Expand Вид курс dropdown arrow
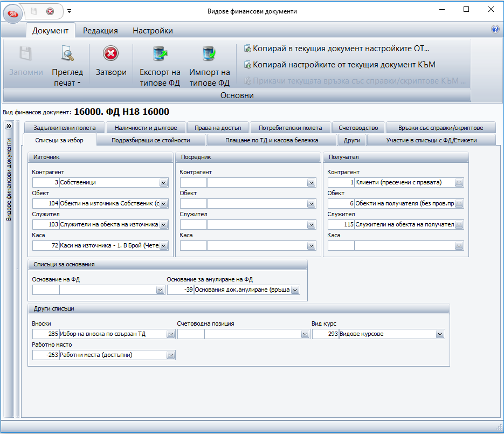The height and width of the screenshot is (434, 504). [440, 334]
